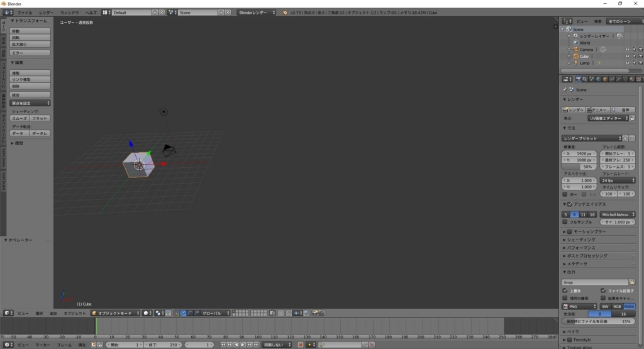This screenshot has width=644, height=349.
Task: Click the folder icon beside output path
Action: coord(632,282)
